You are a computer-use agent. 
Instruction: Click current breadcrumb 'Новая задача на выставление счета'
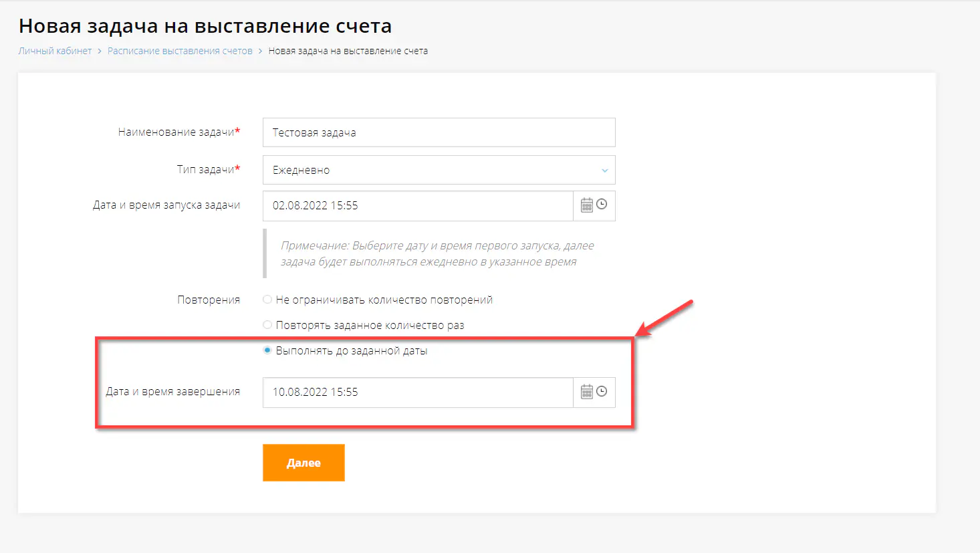(x=348, y=51)
